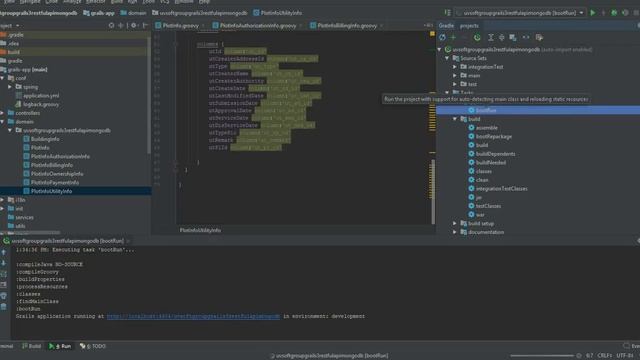Screen dimensions: 640x360
Task: Open the localhost application URL link in console
Action: coord(193,316)
